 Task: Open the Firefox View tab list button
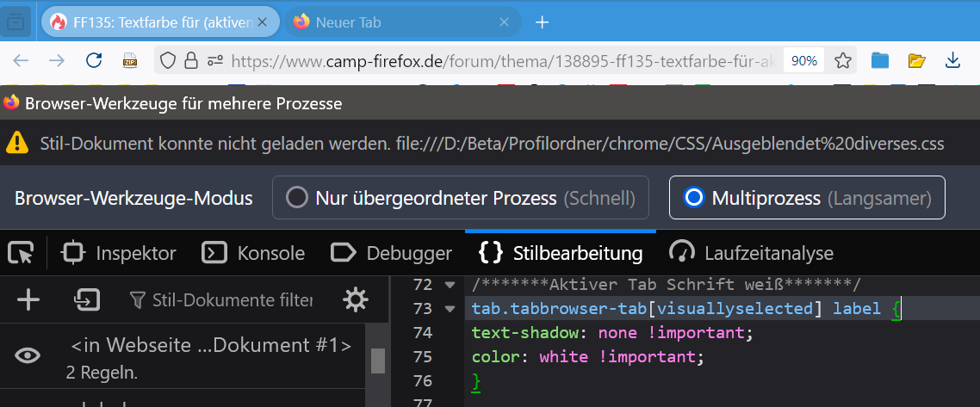pyautogui.click(x=16, y=22)
